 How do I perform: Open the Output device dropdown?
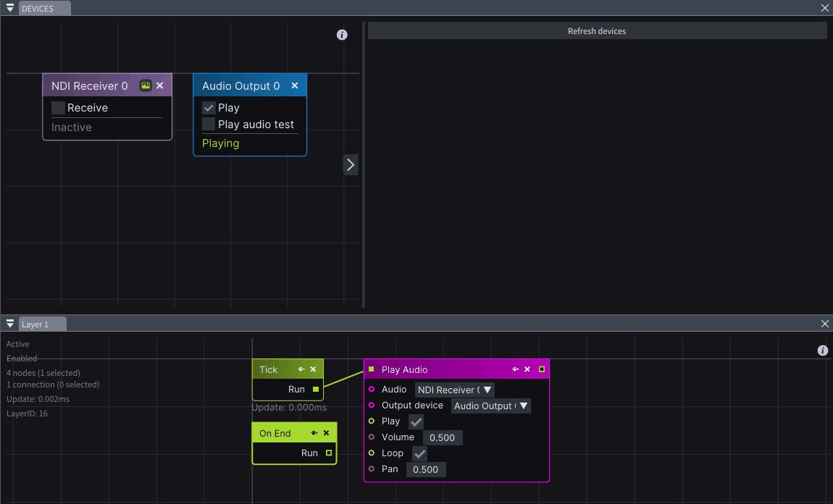point(491,406)
